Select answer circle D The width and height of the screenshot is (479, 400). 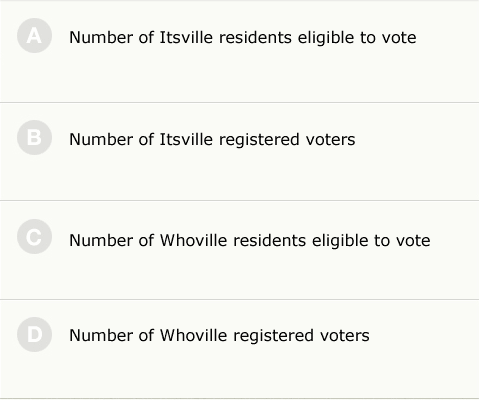[x=34, y=334]
